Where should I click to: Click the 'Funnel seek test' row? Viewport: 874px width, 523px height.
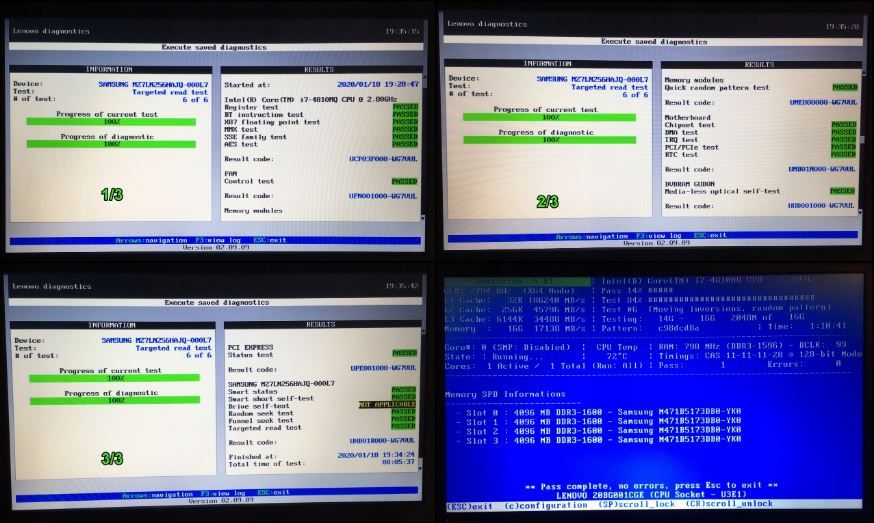click(x=322, y=420)
